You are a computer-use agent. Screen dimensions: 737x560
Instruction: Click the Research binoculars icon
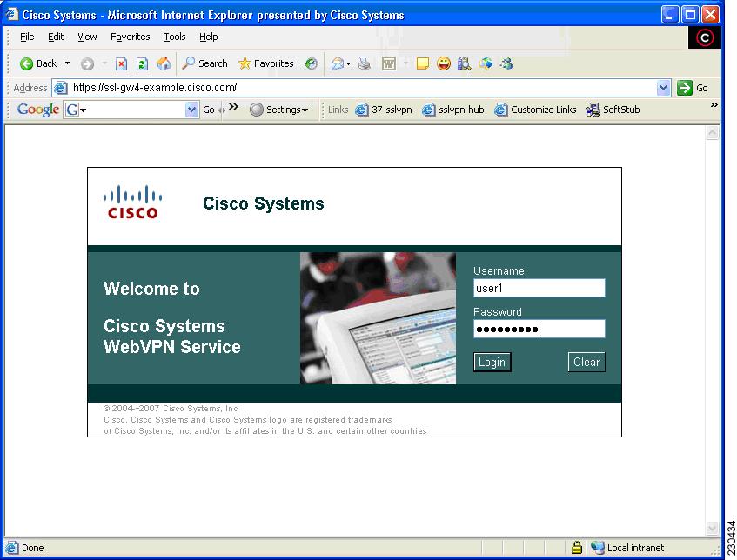[x=464, y=63]
